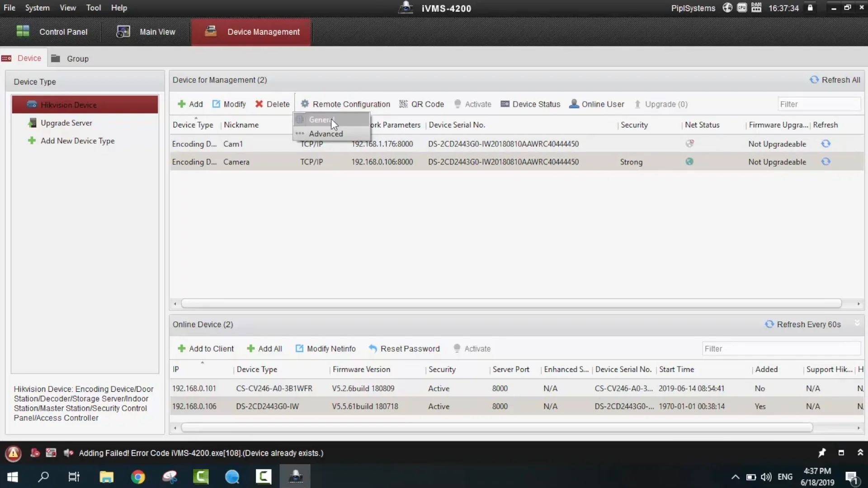Click the management Filter field
The width and height of the screenshot is (868, 488).
point(819,104)
